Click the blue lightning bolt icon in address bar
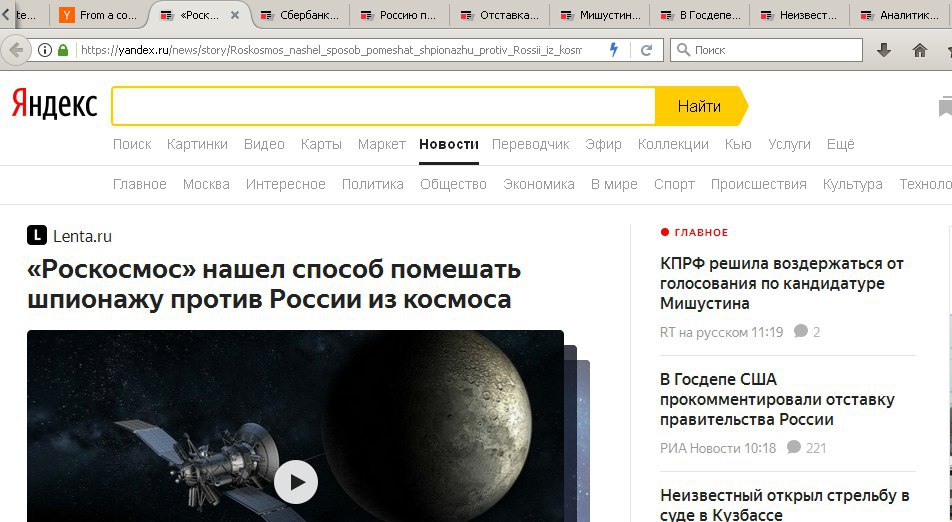952x522 pixels. [614, 50]
